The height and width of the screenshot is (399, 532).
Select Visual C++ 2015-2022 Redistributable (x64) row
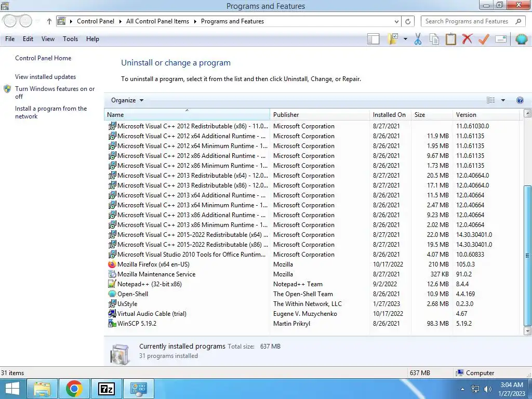tap(313, 235)
